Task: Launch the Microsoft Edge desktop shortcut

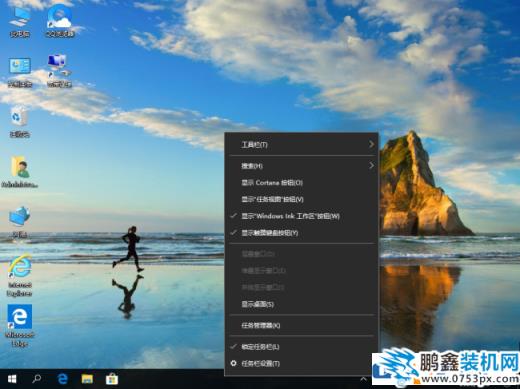Action: point(20,326)
